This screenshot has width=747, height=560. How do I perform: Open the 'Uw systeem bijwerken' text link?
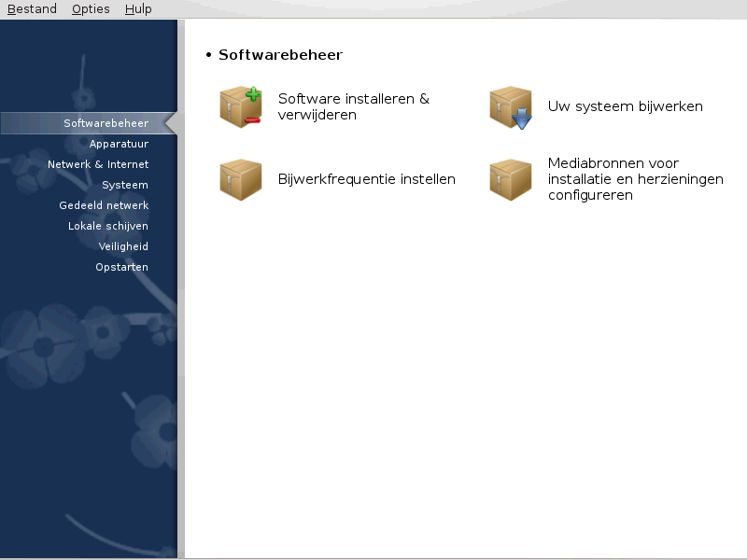point(625,106)
